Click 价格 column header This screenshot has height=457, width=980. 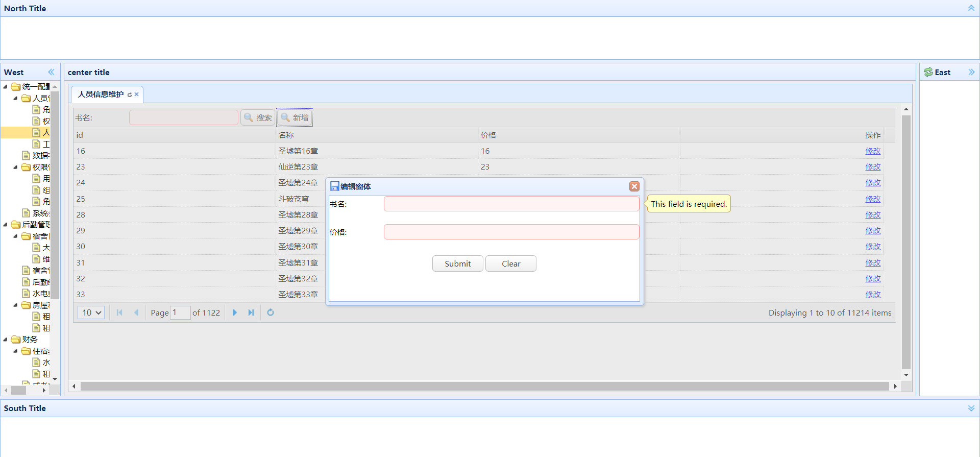pyautogui.click(x=579, y=135)
